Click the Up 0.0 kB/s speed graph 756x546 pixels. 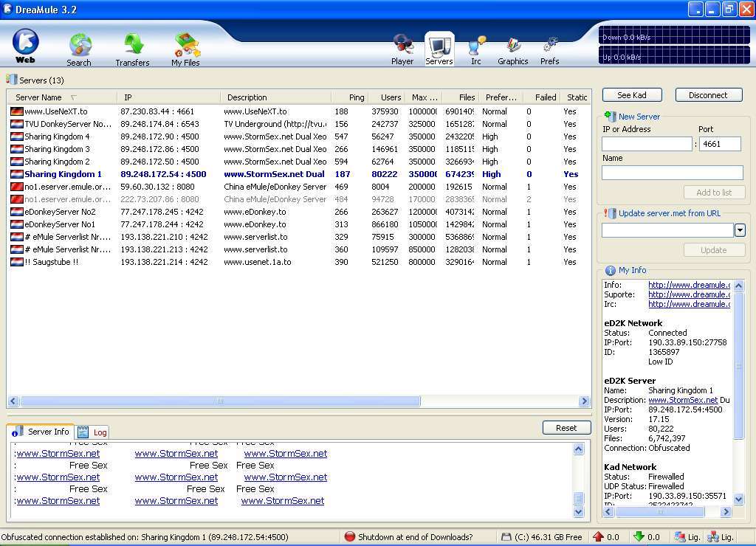674,55
